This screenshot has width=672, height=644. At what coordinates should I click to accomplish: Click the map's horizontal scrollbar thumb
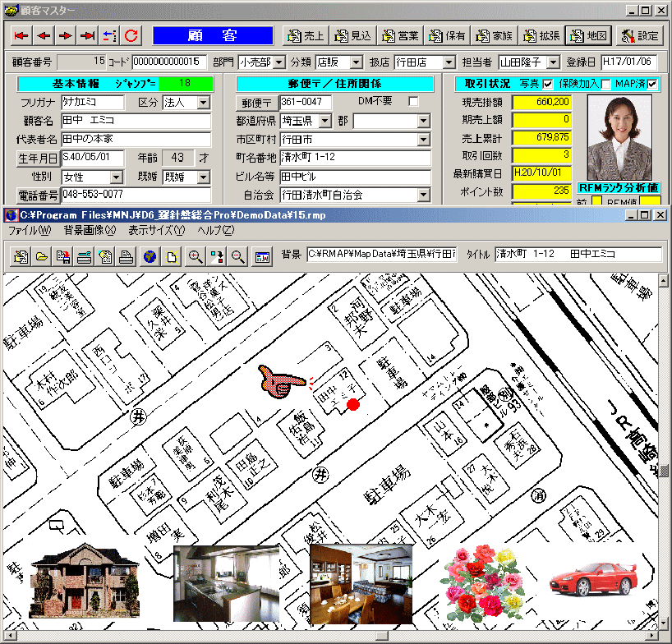click(382, 636)
